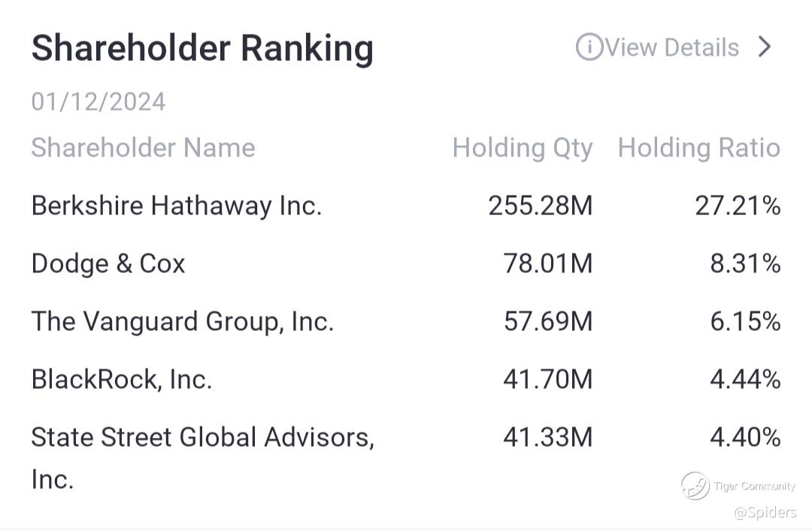The width and height of the screenshot is (812, 531).
Task: Click Vanguard's 57.69M holding quantity
Action: click(x=548, y=322)
